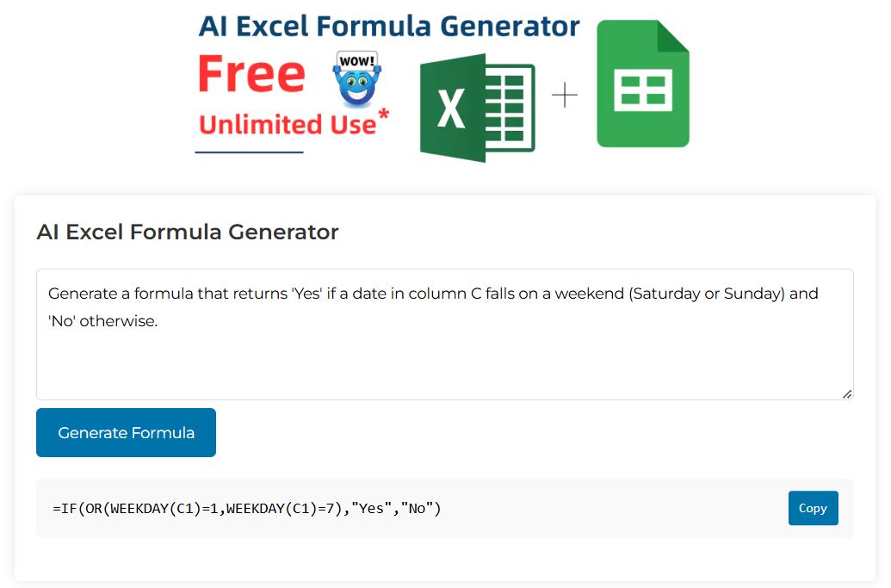This screenshot has height=588, width=891.
Task: Copy the generated formula with Copy button
Action: tap(813, 508)
